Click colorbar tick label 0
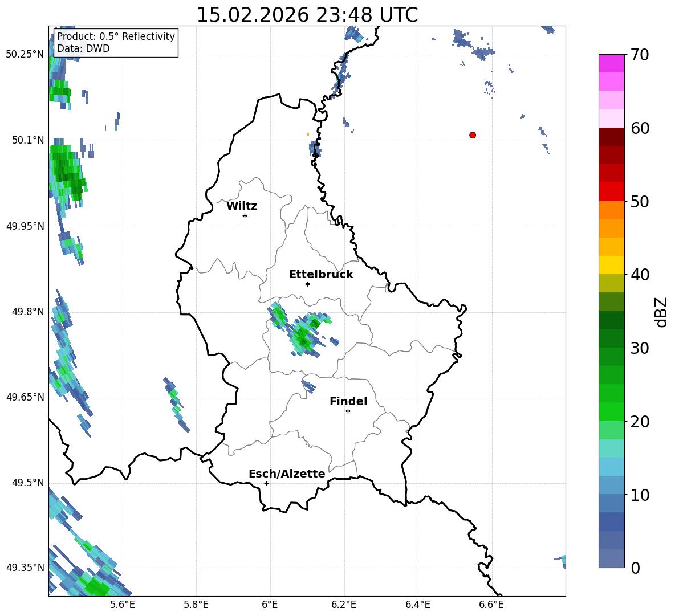The width and height of the screenshot is (675, 616). tap(635, 568)
